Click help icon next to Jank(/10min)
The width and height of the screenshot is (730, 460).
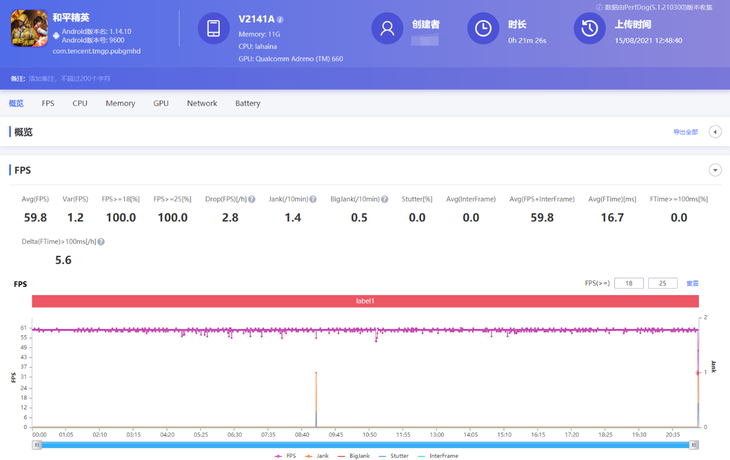click(313, 199)
